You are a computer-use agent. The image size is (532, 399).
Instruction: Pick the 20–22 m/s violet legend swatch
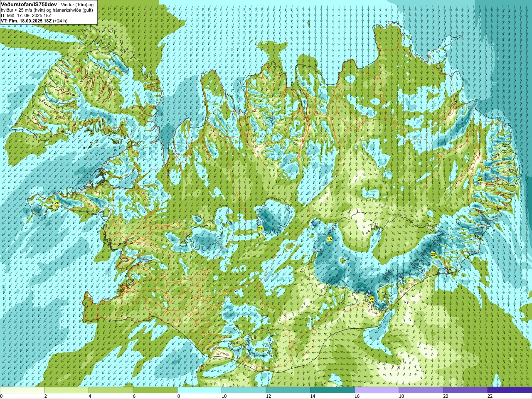[x=465, y=390]
